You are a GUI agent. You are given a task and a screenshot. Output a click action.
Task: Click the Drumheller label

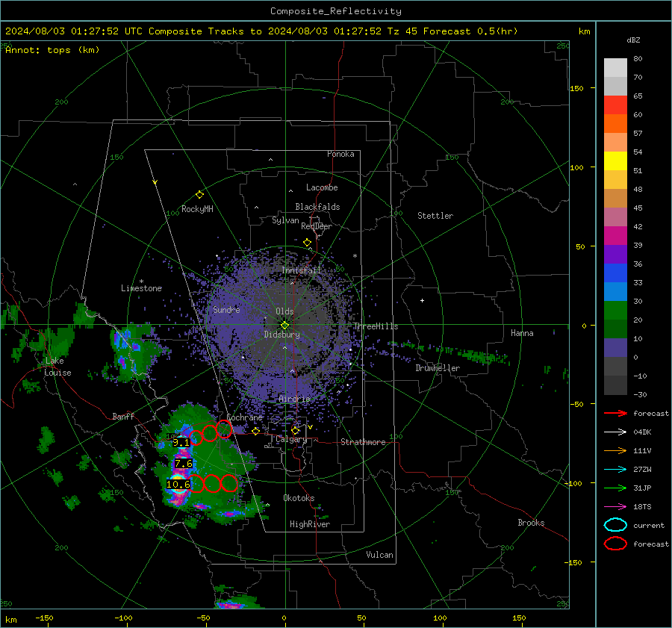click(x=438, y=368)
